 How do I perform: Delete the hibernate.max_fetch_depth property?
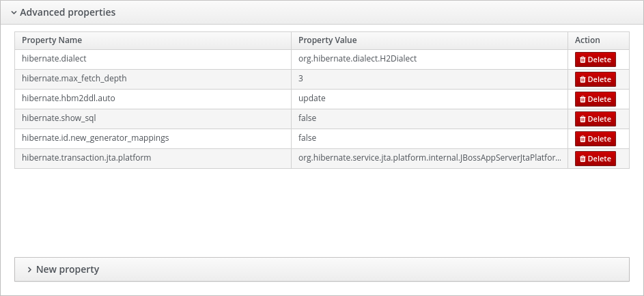tap(595, 79)
